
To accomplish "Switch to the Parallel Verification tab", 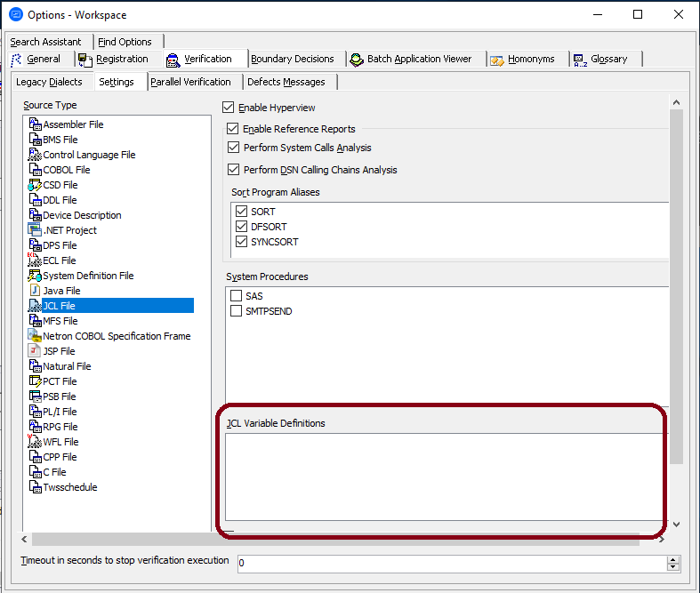I will pyautogui.click(x=190, y=82).
